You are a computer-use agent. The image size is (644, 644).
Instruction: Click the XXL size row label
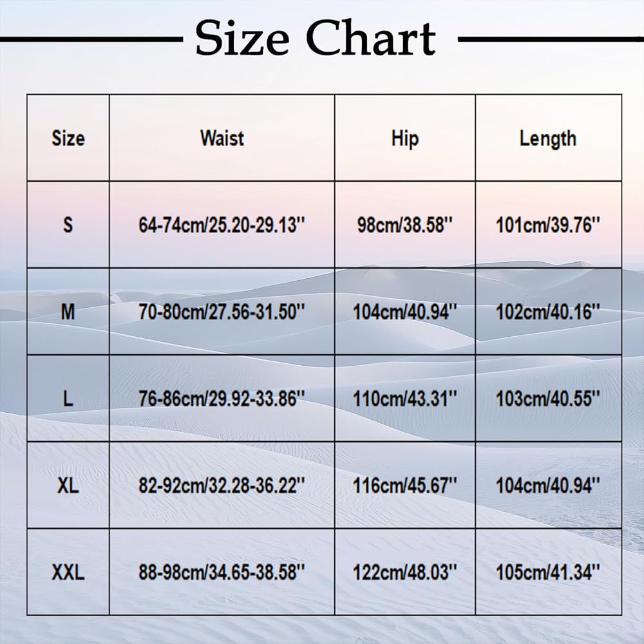(68, 573)
